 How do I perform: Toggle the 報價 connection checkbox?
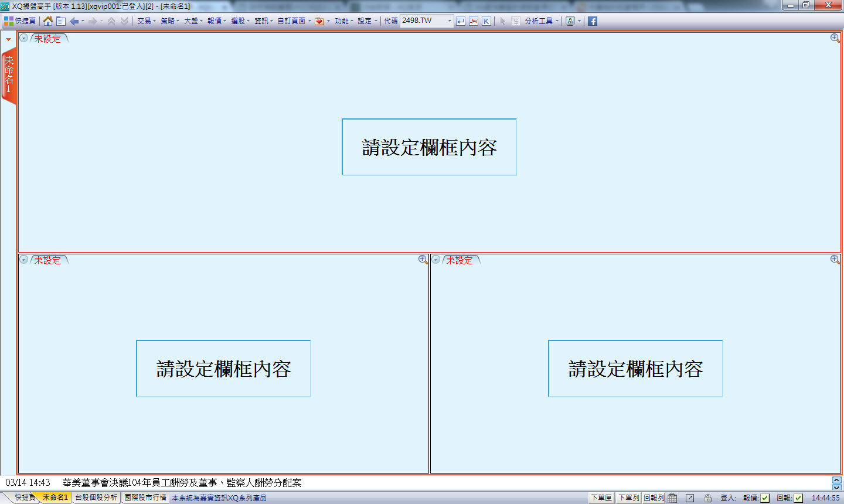[x=765, y=498]
